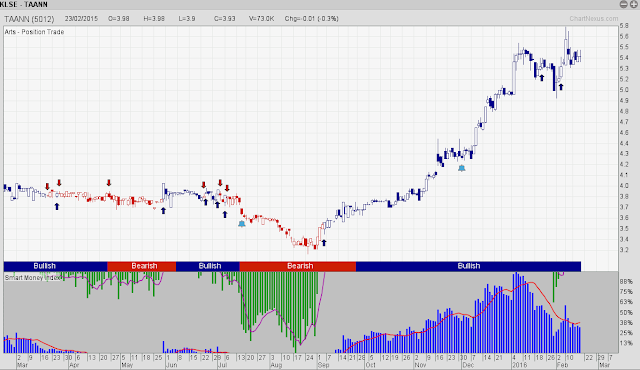Click the blue buy arrow in mid-January
This screenshot has width=640, height=370.
click(542, 78)
